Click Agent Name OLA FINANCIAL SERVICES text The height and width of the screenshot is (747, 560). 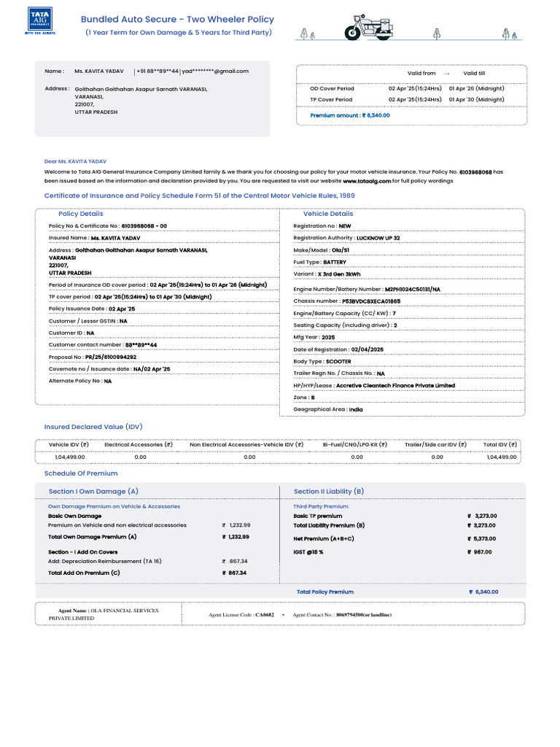(104, 614)
